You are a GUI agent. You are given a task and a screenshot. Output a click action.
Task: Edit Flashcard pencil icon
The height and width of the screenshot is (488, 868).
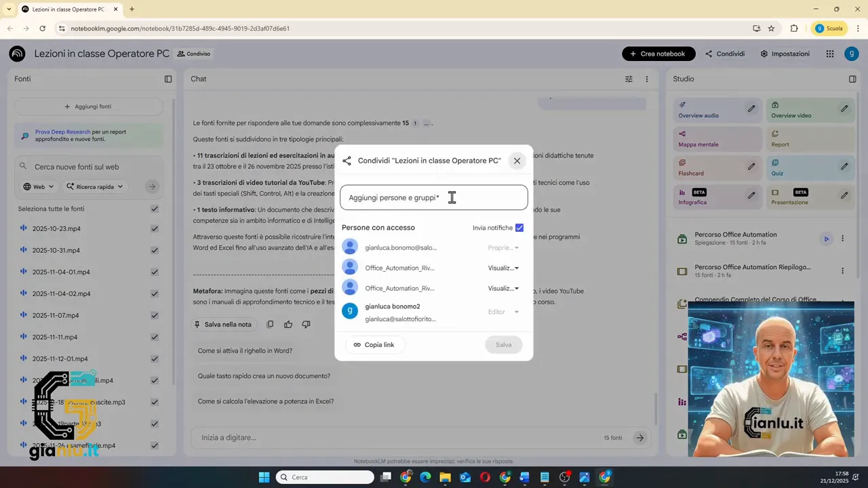[751, 166]
